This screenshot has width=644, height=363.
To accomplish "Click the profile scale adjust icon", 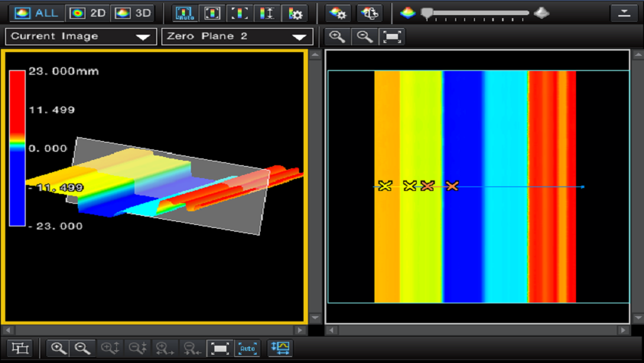I will [x=280, y=348].
